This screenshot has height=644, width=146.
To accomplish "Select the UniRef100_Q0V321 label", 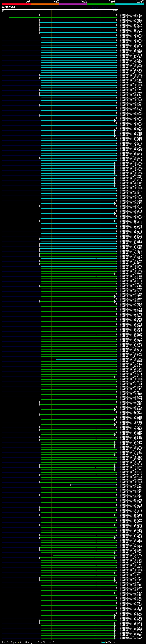I will [x=131, y=369].
